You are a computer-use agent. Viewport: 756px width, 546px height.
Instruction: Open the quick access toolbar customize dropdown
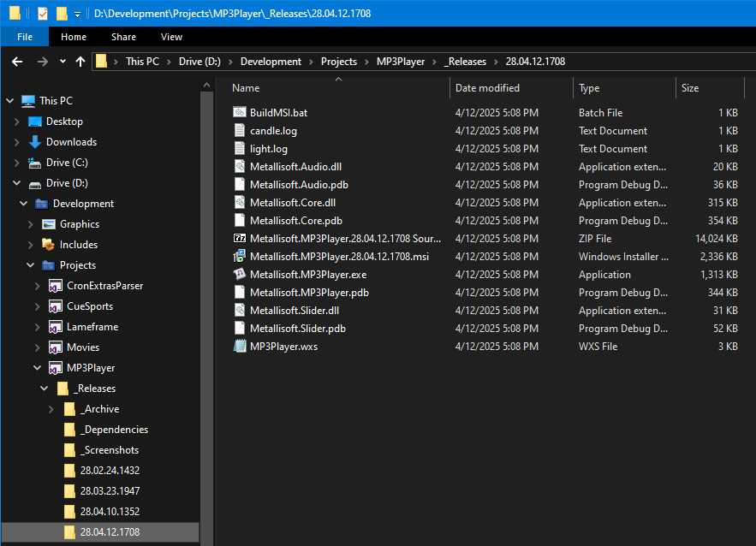coord(77,14)
